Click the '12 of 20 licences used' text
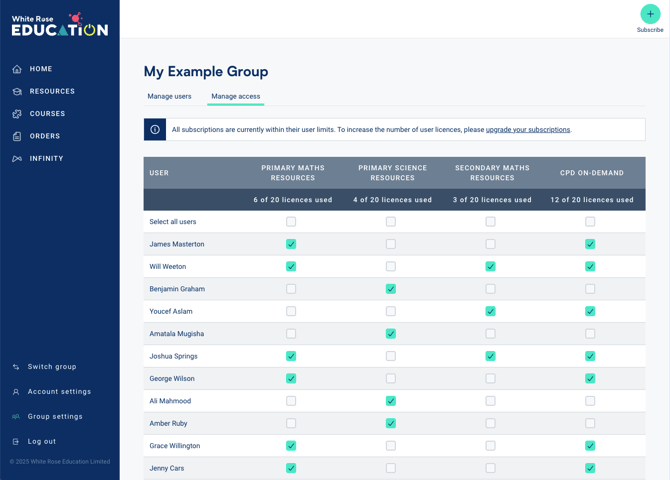The height and width of the screenshot is (480, 670). (x=592, y=200)
